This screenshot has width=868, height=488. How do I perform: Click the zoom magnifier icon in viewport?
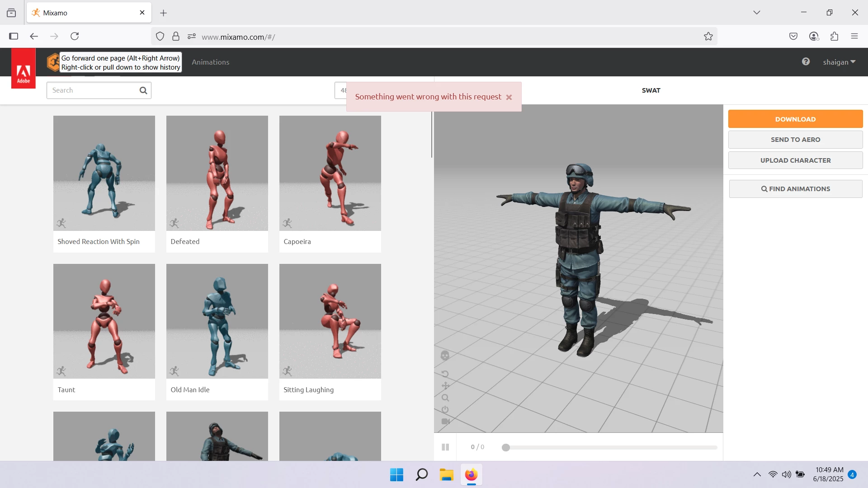(x=445, y=398)
